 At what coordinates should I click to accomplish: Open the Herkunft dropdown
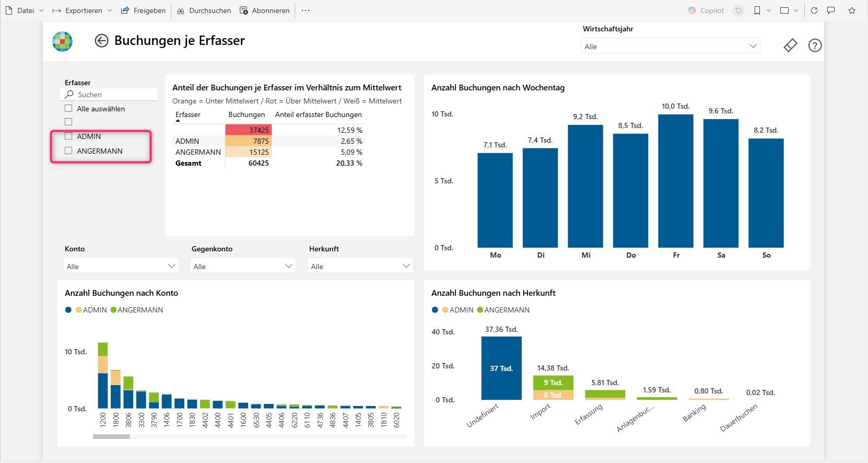tap(360, 266)
